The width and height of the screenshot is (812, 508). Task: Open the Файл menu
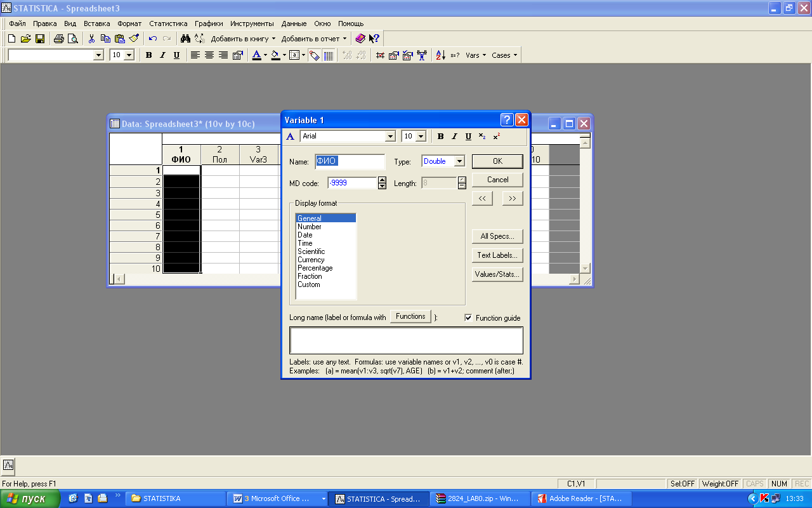click(17, 23)
